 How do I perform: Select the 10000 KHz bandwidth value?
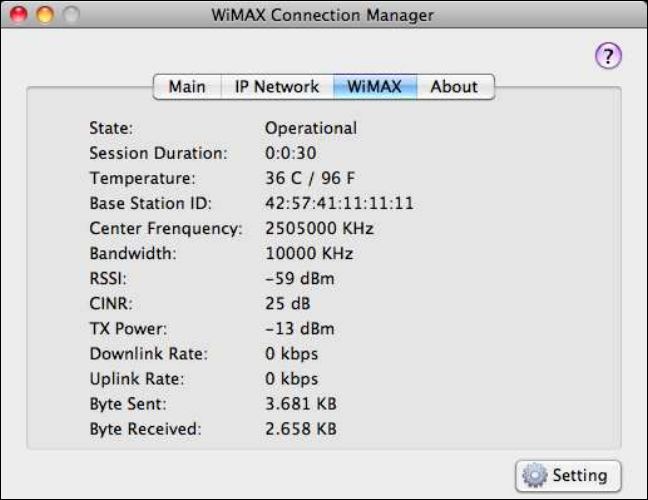tap(309, 253)
